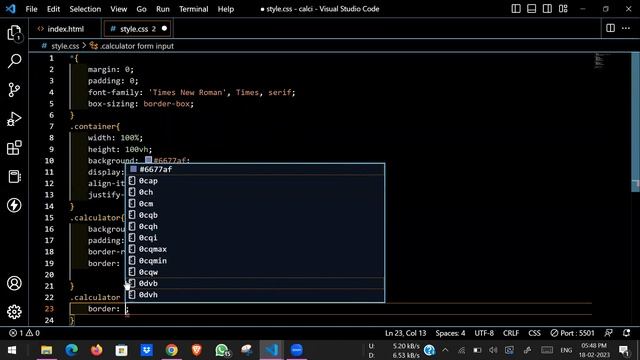Open the Selection menu
Viewport: 640px width, 360px height.
[85, 9]
